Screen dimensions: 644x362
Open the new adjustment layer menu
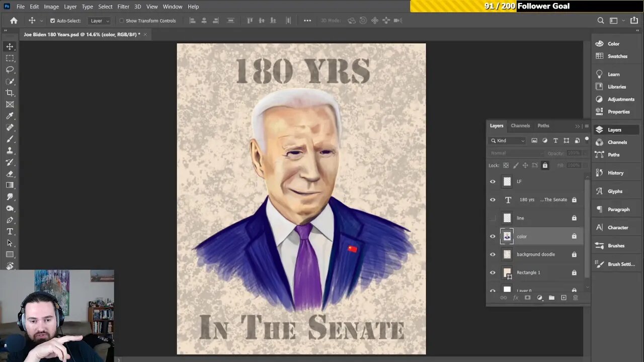tap(539, 298)
